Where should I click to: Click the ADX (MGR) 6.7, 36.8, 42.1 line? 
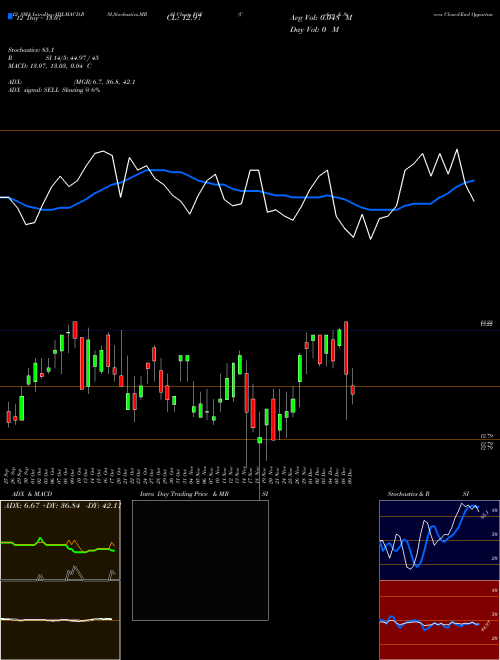click(x=72, y=82)
